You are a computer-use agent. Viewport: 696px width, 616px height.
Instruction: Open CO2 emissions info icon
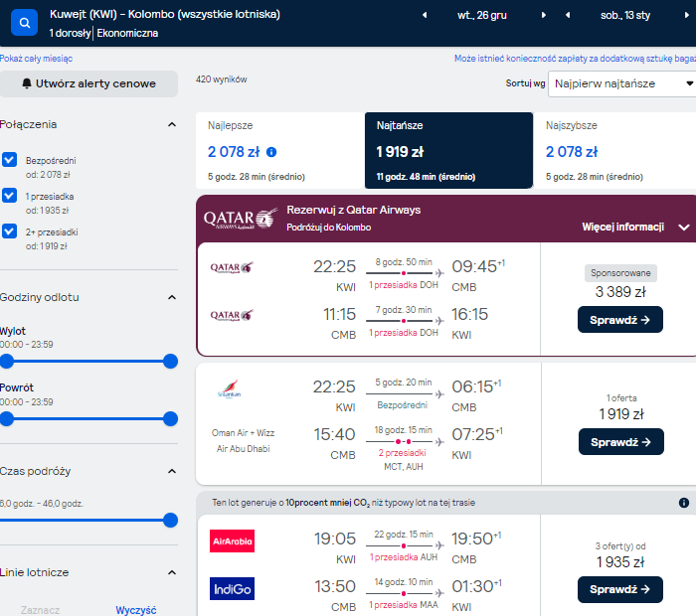point(684,503)
